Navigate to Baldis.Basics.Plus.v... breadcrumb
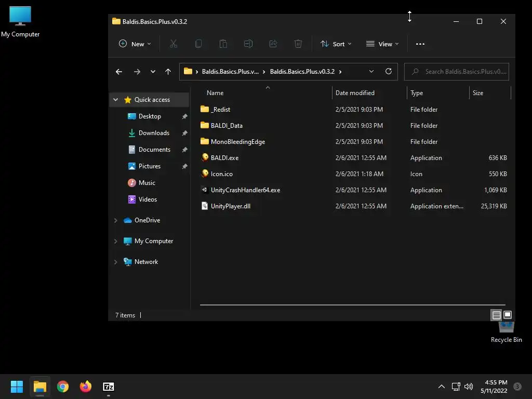 click(x=230, y=72)
